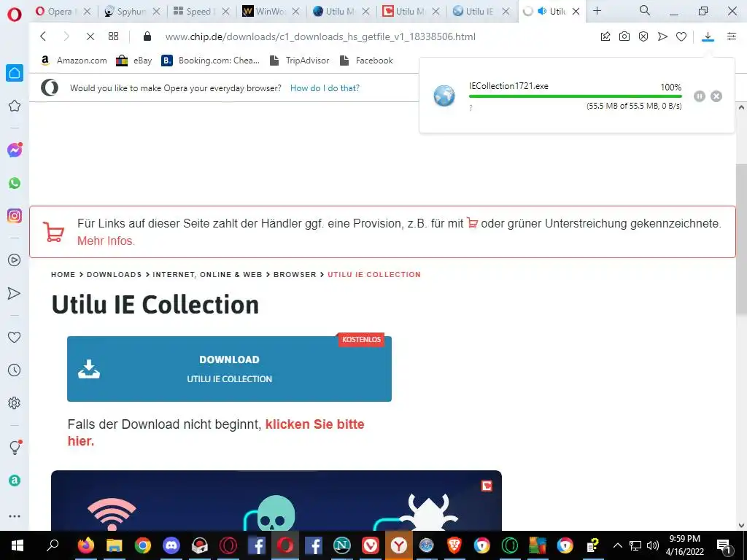Open Firefox from the taskbar
The height and width of the screenshot is (560, 747).
click(x=86, y=545)
